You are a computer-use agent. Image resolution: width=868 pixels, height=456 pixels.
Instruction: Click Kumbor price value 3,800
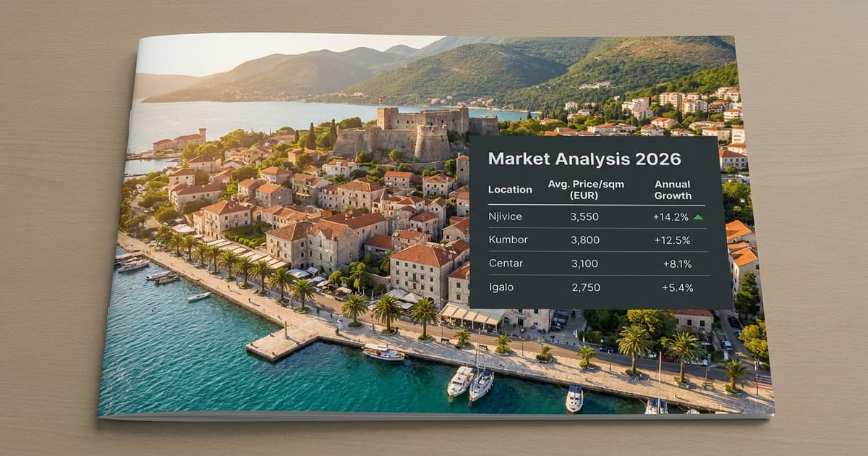[585, 240]
